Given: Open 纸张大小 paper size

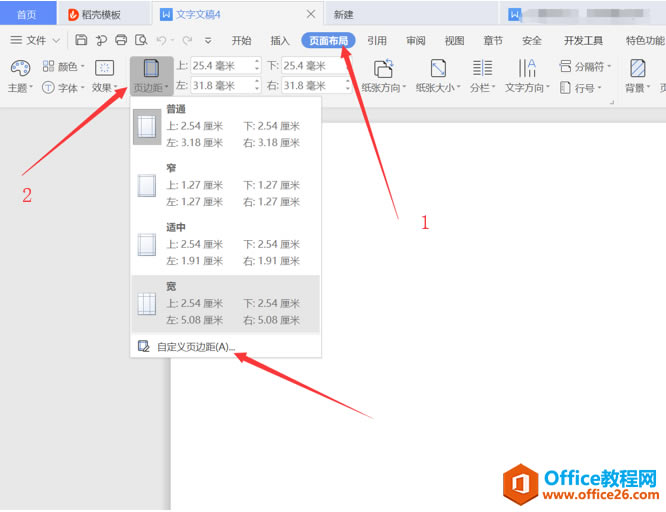Looking at the screenshot, I should click(438, 76).
